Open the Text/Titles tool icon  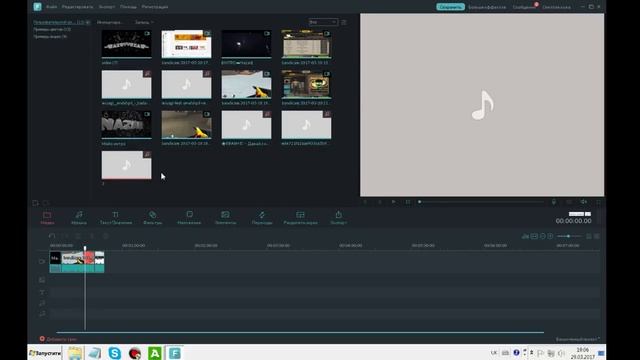coord(116,215)
